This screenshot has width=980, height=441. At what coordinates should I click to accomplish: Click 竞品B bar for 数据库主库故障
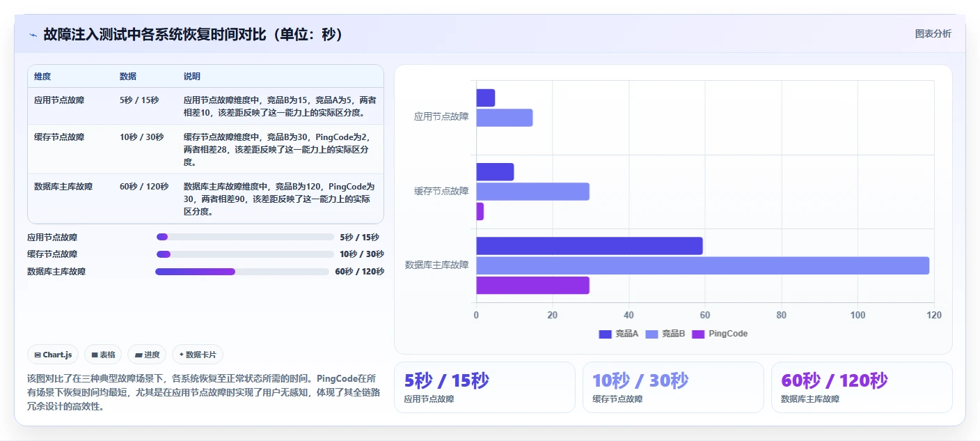tap(702, 265)
